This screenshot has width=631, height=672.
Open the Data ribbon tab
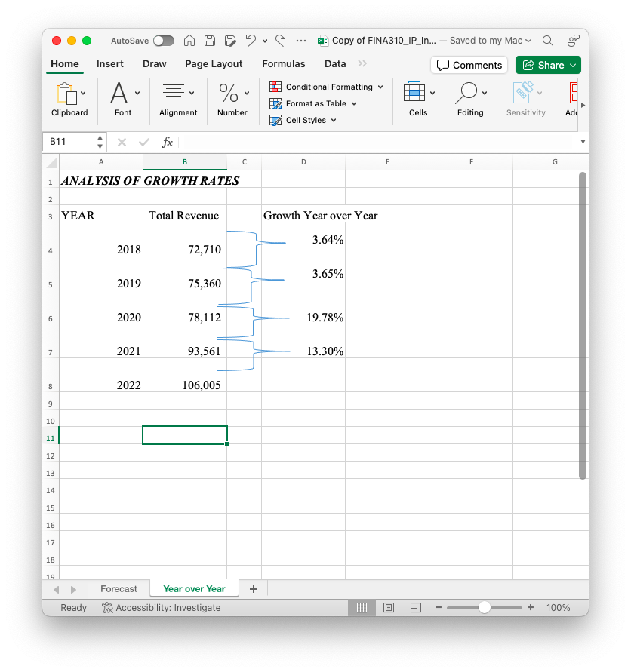pos(335,64)
